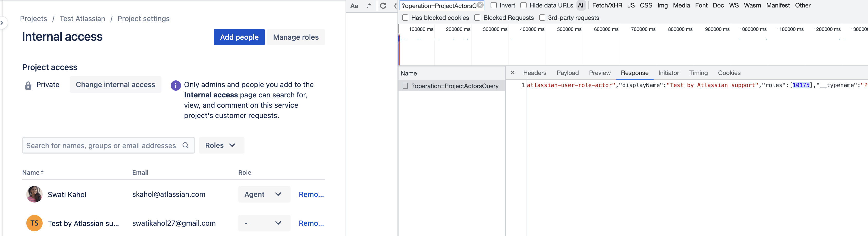Select the Fetch/XHR request type filter
This screenshot has height=236, width=868.
coord(607,5)
